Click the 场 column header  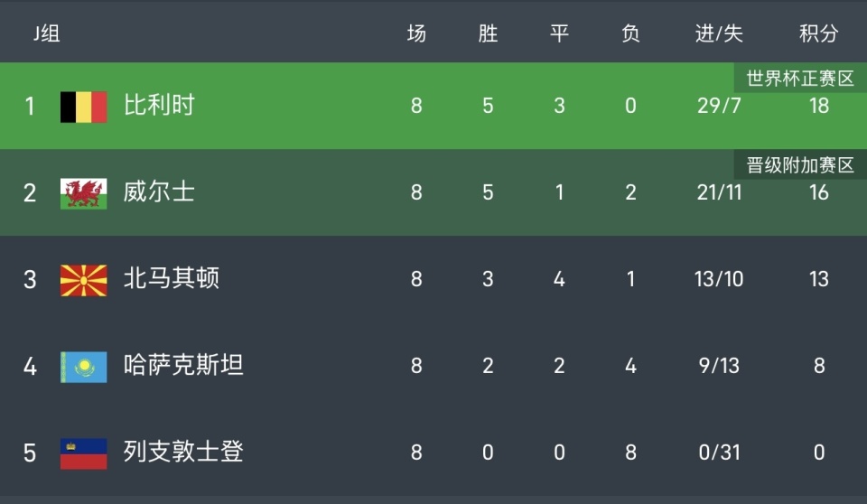(416, 34)
